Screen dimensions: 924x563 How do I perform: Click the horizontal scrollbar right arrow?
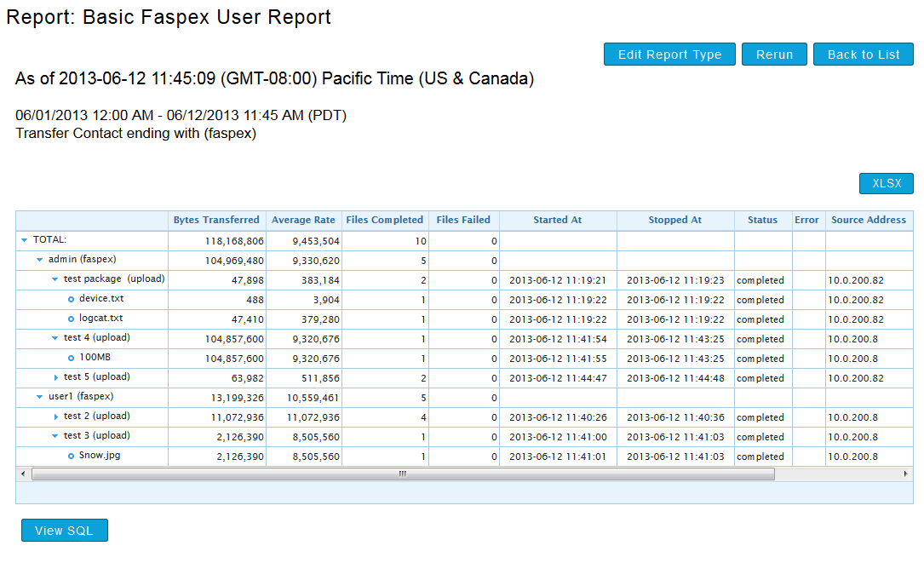906,474
